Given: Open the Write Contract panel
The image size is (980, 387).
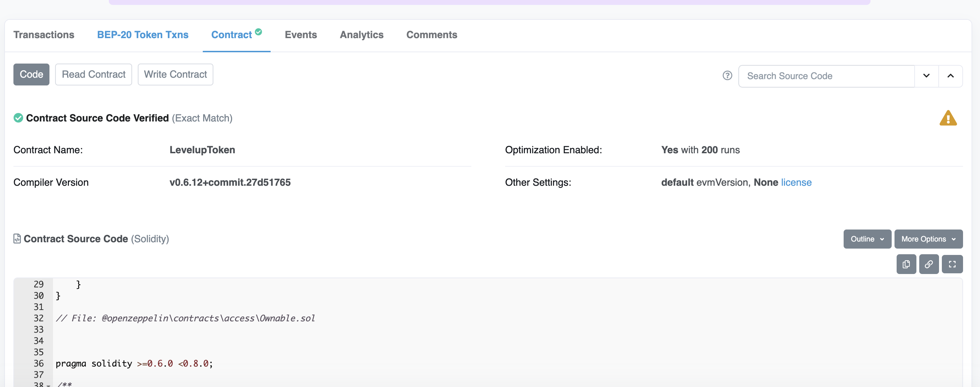Looking at the screenshot, I should click(175, 74).
